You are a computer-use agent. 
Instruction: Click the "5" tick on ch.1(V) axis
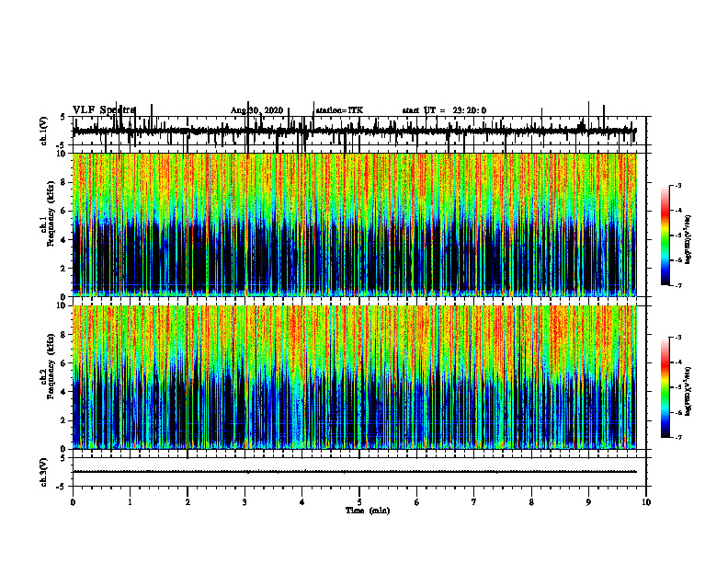point(63,118)
